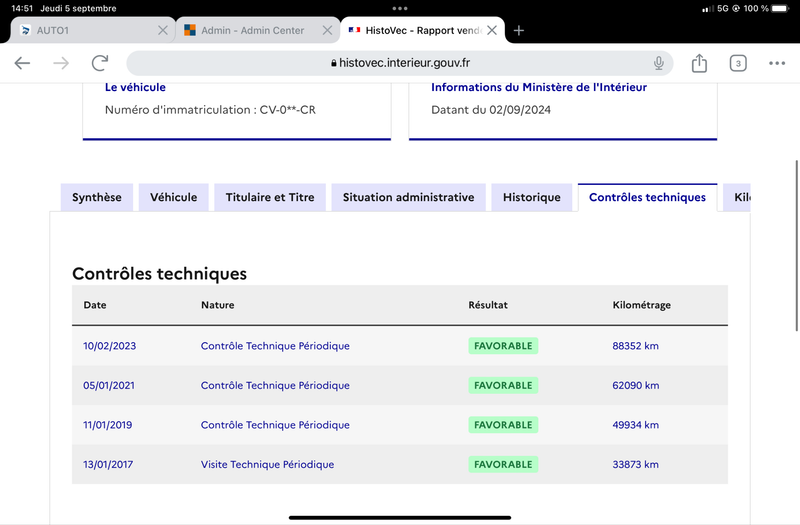Click the Date column header
The width and height of the screenshot is (800, 525).
coord(95,305)
